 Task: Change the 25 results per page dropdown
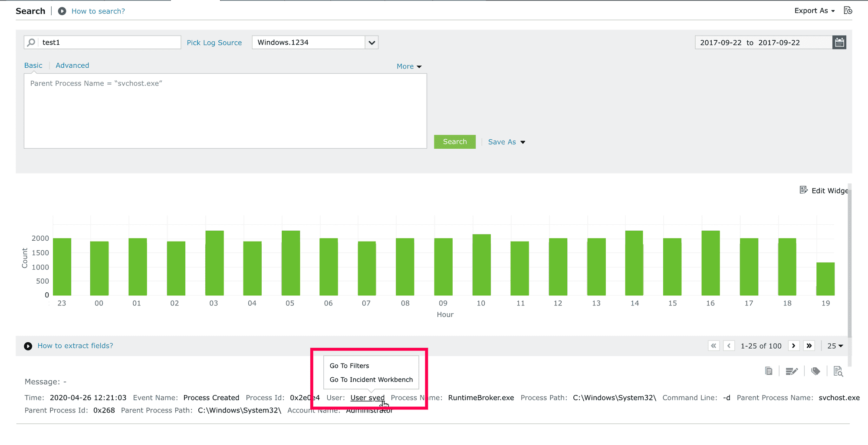click(835, 346)
